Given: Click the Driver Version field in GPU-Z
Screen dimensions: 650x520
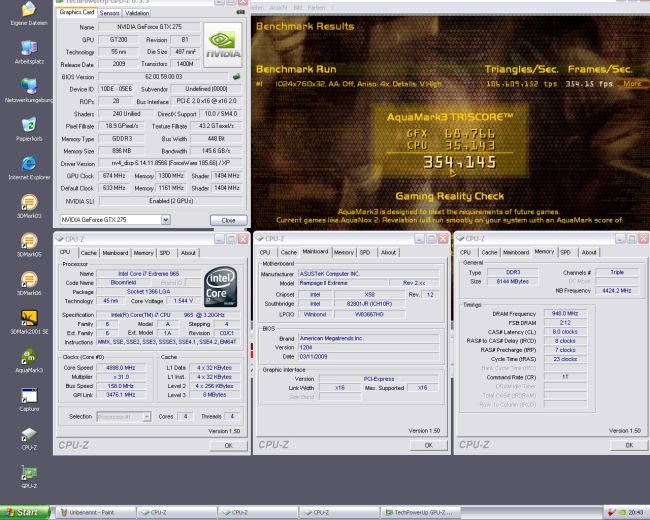Looking at the screenshot, I should coord(171,163).
